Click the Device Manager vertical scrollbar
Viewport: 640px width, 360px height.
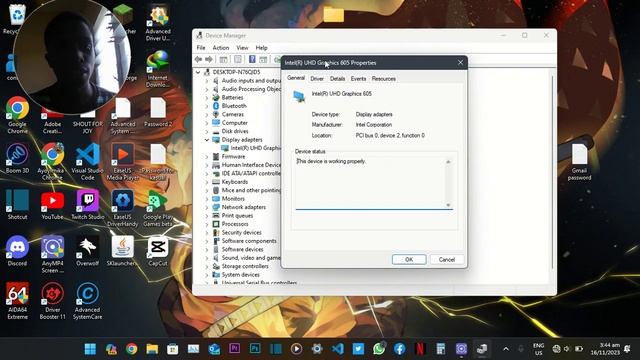tap(553, 171)
